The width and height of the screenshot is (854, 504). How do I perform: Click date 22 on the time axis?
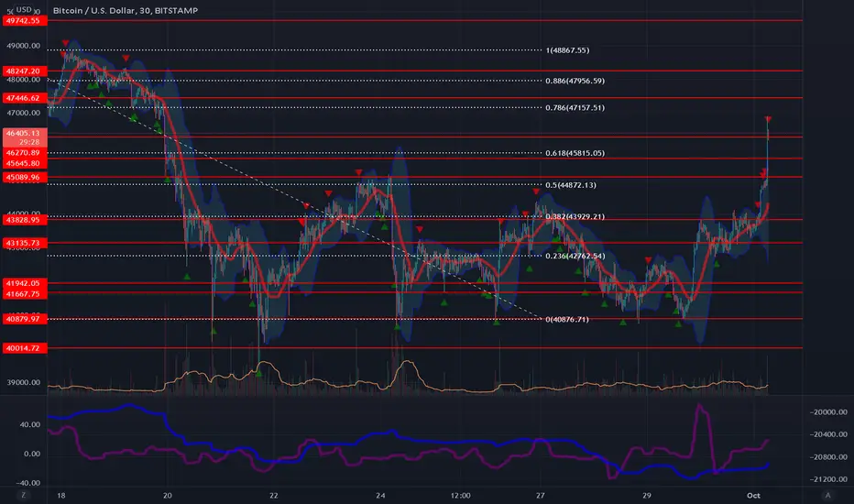(x=273, y=495)
